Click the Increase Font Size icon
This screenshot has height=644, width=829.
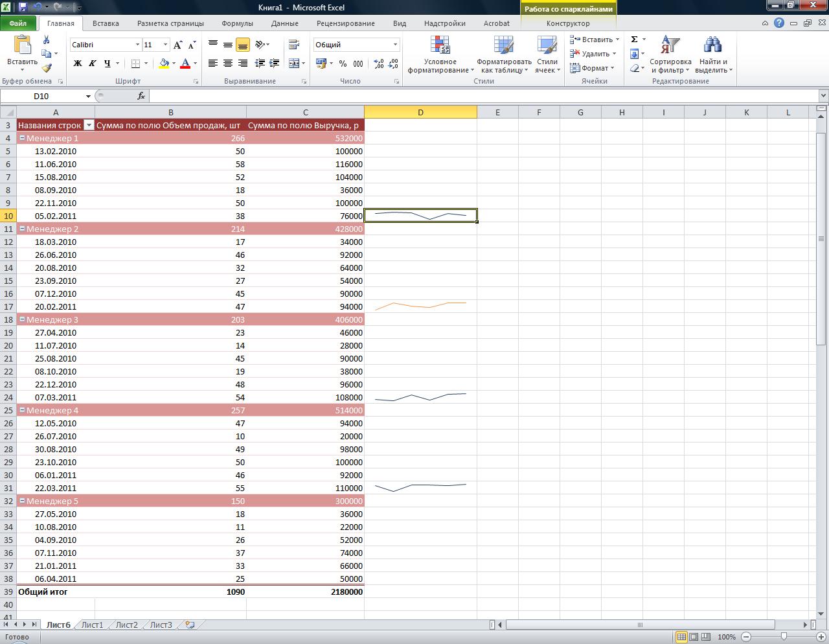point(178,45)
